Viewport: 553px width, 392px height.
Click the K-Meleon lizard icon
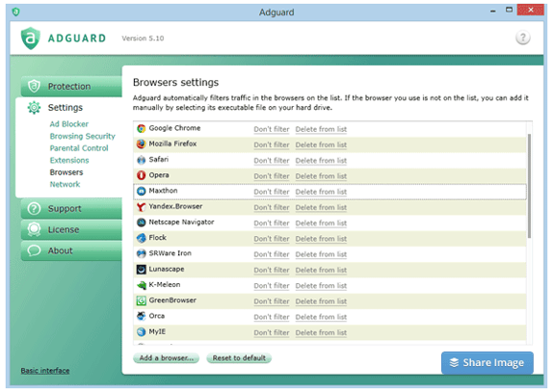(141, 285)
